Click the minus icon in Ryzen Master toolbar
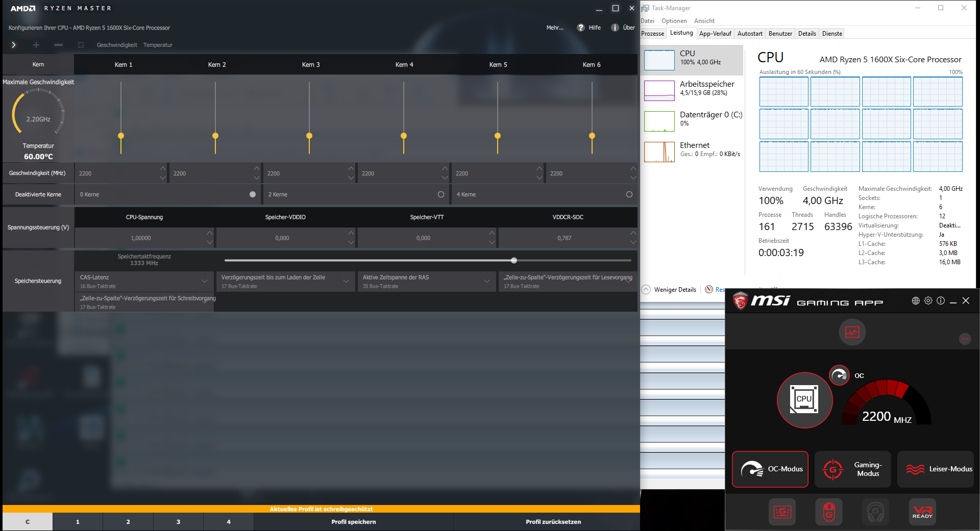The height and width of the screenshot is (531, 980). click(59, 45)
